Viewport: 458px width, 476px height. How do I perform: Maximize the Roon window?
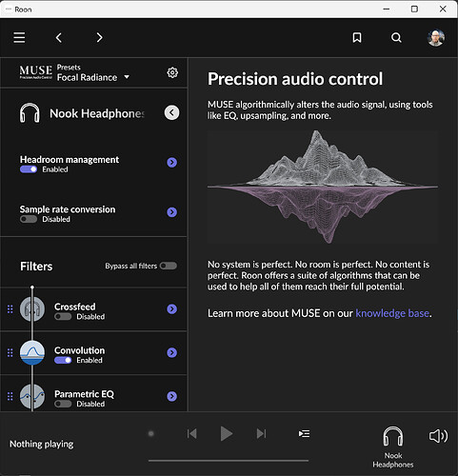(414, 9)
